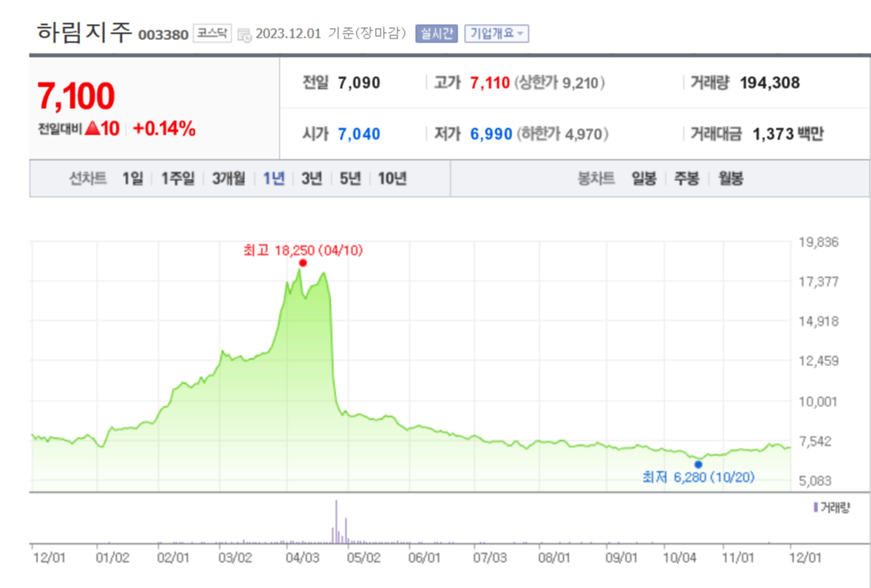
Task: Switch to the 3개월 line chart
Action: tap(228, 178)
